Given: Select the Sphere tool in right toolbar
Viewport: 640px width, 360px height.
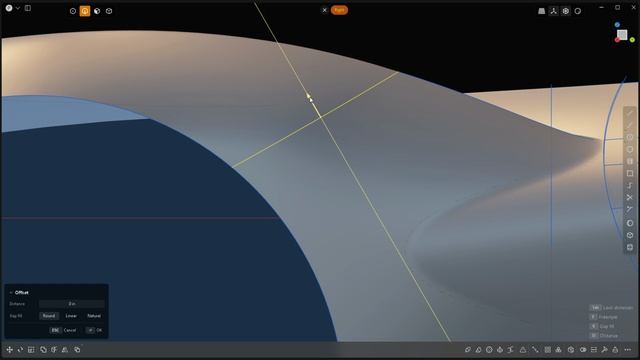Looking at the screenshot, I should [x=630, y=223].
